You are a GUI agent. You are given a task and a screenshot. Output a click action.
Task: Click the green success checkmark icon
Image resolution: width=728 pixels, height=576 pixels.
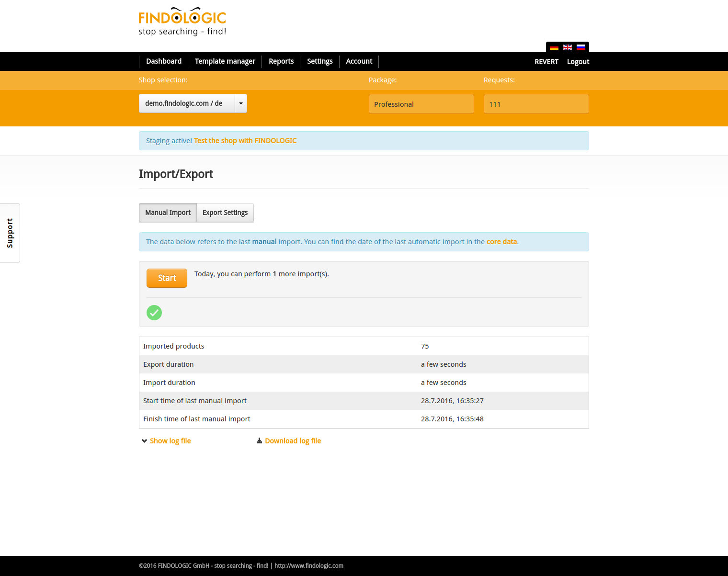(x=154, y=313)
